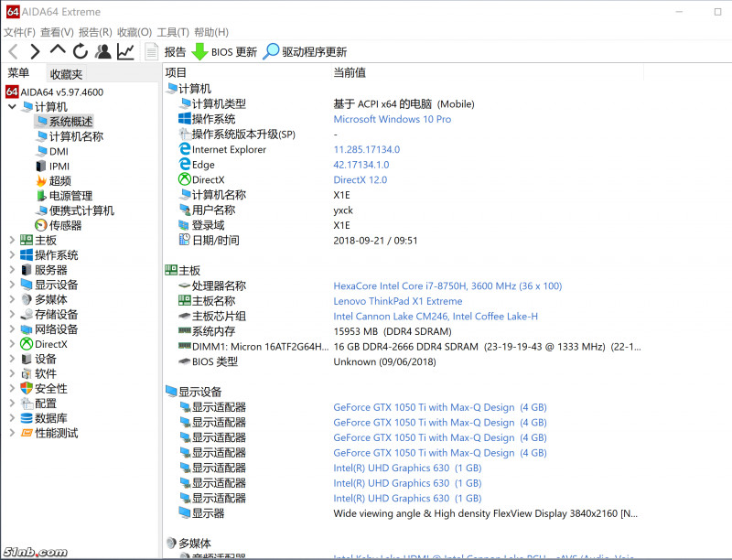Expand the 性能测试 tree node
Viewport: 732px width, 560px height.
[12, 433]
